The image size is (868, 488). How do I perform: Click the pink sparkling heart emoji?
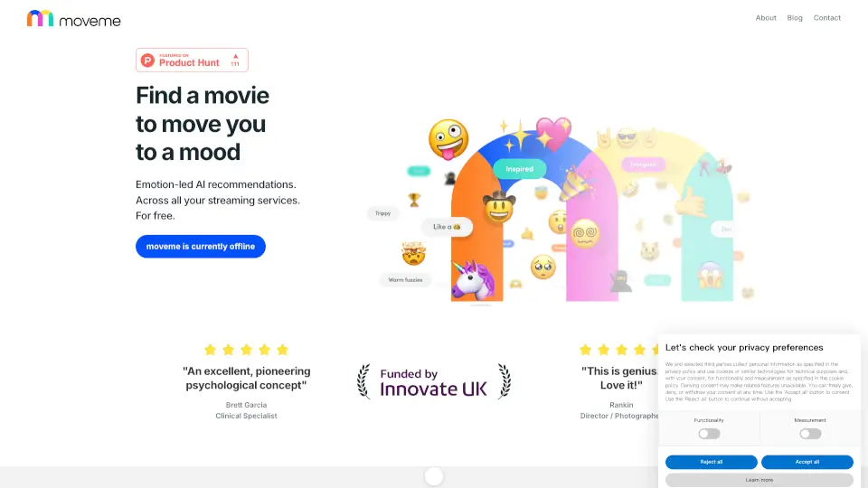pyautogui.click(x=553, y=133)
